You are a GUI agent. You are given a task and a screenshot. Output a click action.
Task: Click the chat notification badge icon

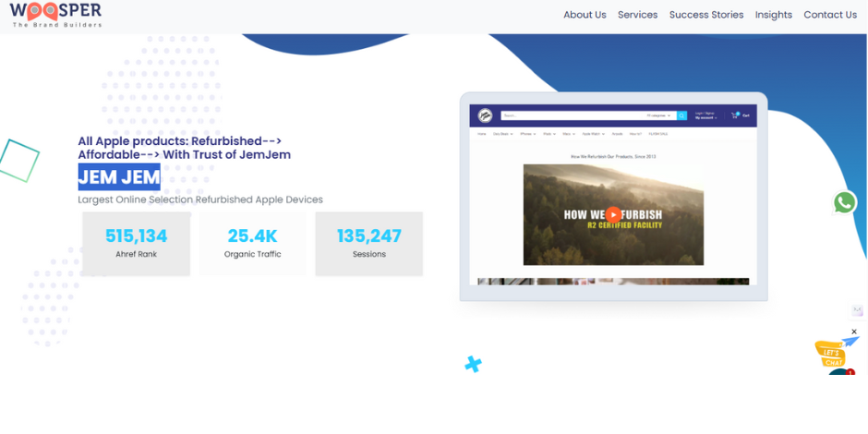849,373
